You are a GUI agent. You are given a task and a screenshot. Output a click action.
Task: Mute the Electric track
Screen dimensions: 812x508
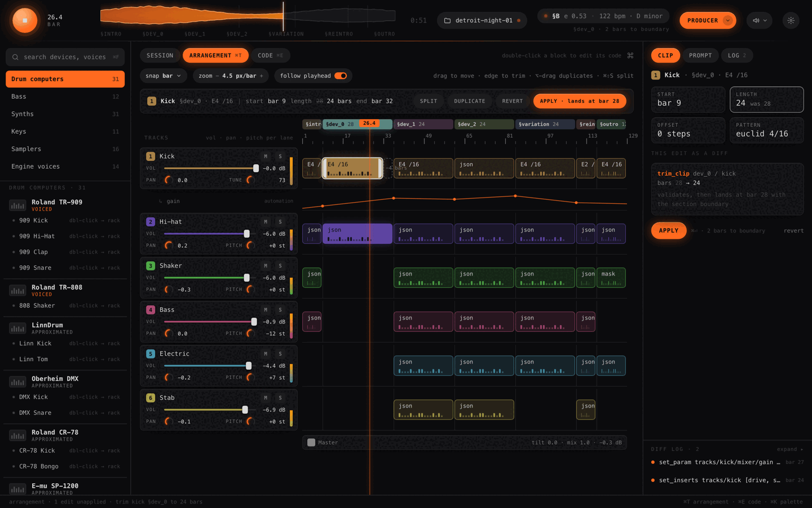(x=266, y=354)
